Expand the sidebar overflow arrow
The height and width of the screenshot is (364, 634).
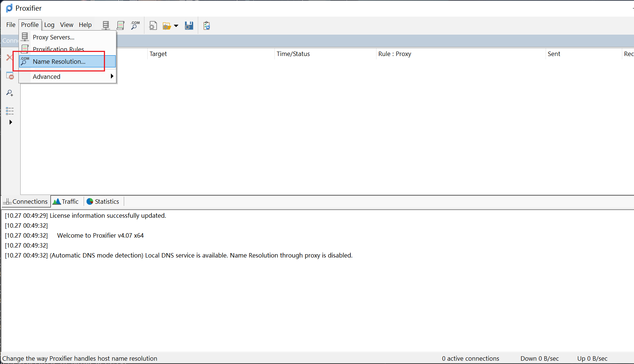pyautogui.click(x=11, y=122)
